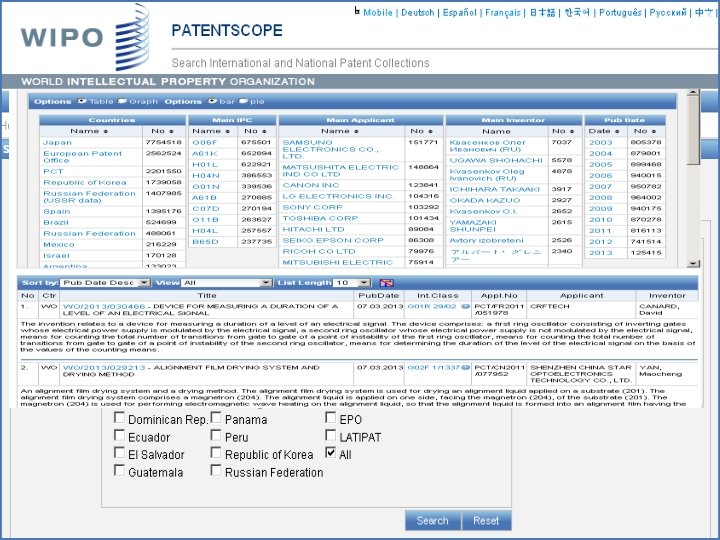Image resolution: width=720 pixels, height=540 pixels.
Task: Check the Peru checkbox
Action: tap(216, 435)
